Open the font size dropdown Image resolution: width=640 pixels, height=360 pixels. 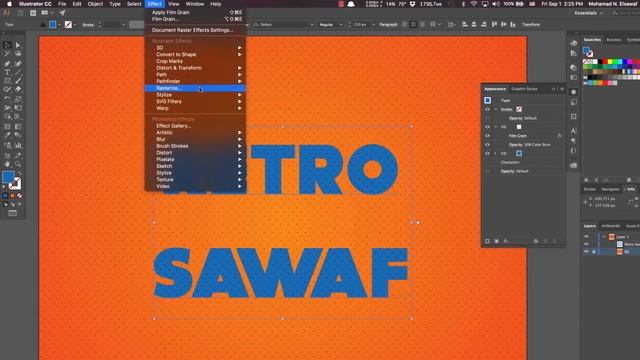point(373,24)
